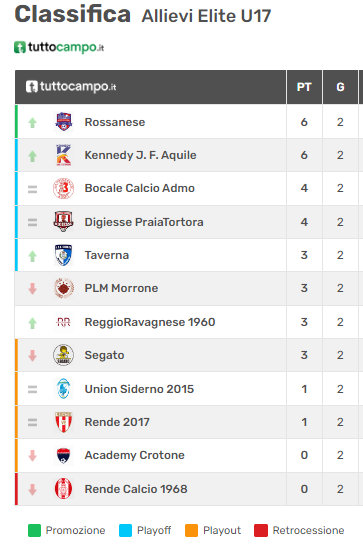Viewport: 363px width, 550px height.
Task: Open the Rende 2017 team link
Action: click(x=117, y=422)
